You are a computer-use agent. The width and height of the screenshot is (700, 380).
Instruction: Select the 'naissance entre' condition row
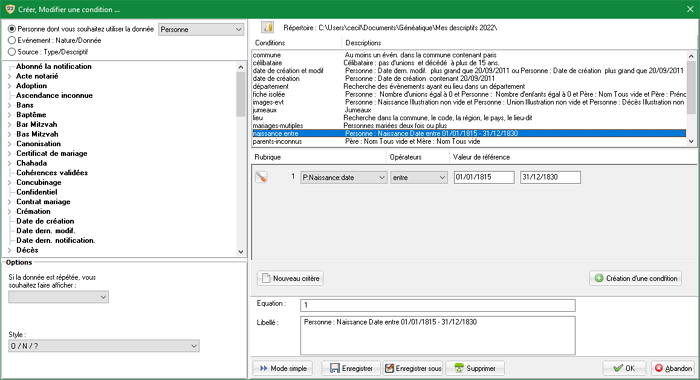[x=469, y=134]
